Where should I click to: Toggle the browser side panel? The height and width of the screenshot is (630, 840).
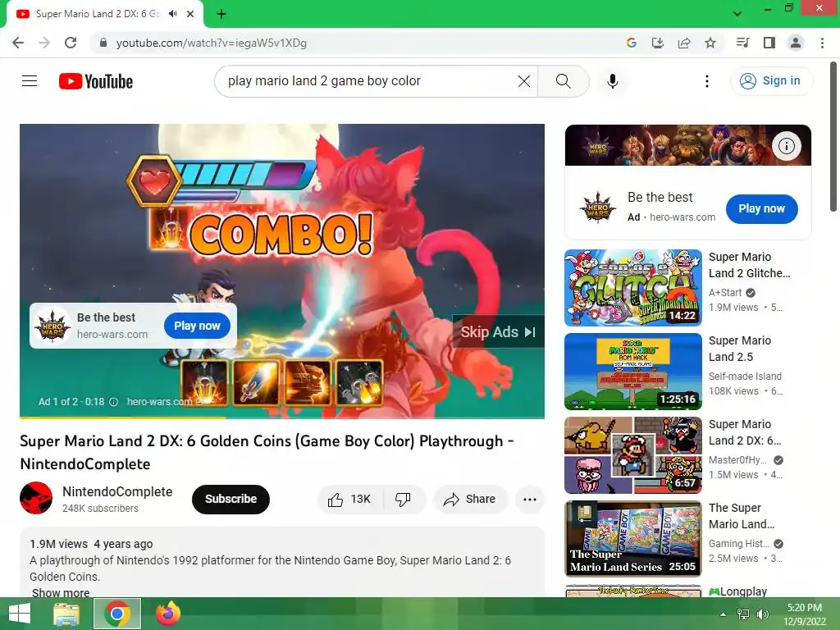769,43
